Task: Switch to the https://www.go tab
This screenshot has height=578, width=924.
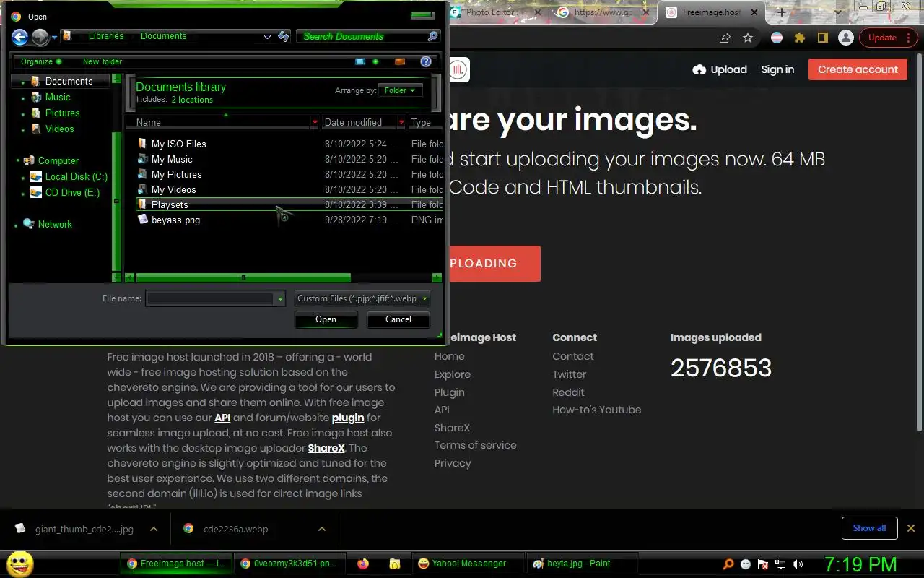Action: (x=603, y=12)
